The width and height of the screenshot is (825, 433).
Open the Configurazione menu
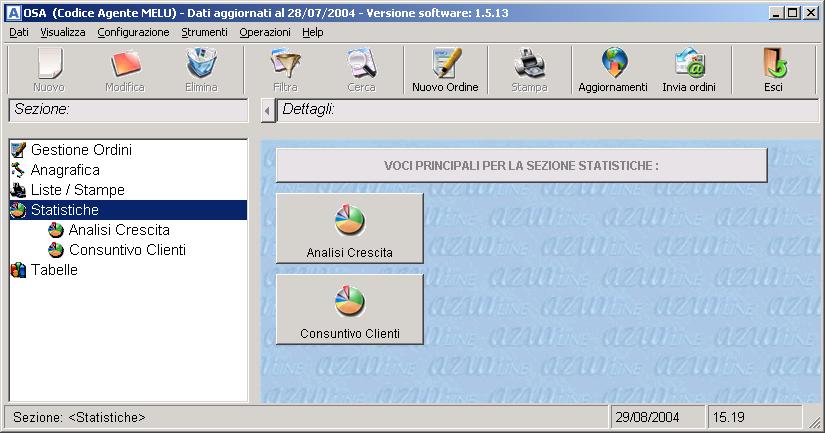point(133,32)
